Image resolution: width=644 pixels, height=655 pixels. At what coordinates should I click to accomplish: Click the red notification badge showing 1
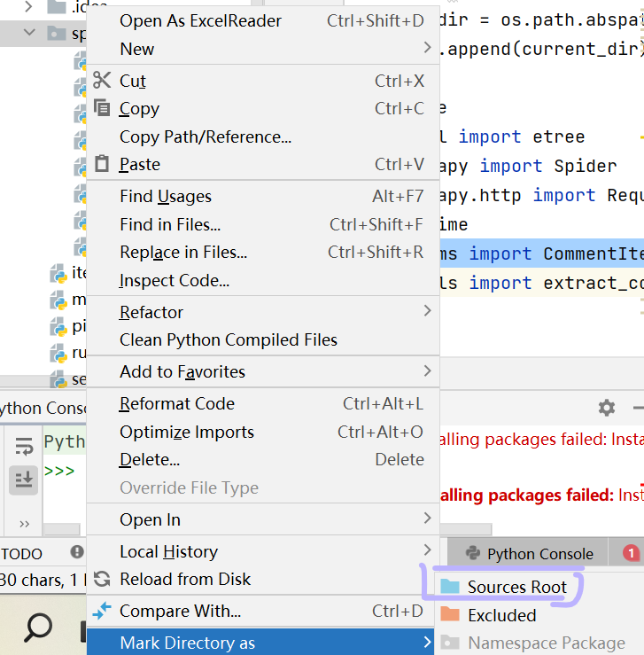631,553
